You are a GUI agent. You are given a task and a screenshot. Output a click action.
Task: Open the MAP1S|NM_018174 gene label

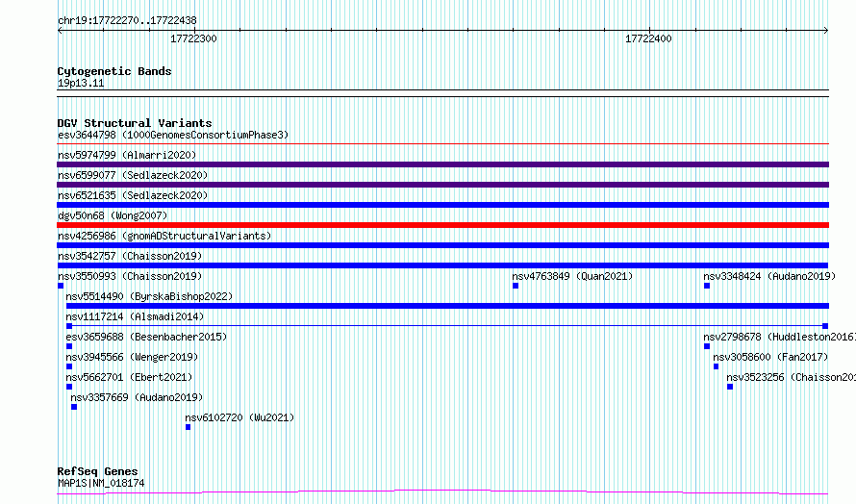pyautogui.click(x=101, y=483)
